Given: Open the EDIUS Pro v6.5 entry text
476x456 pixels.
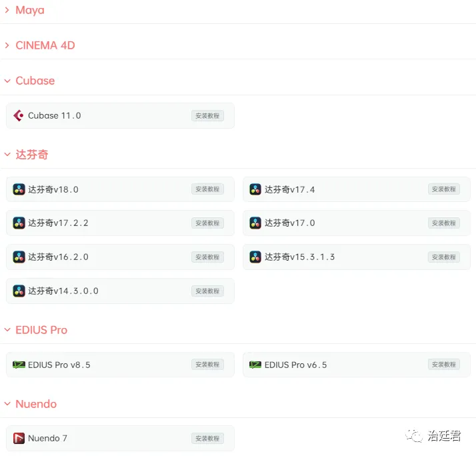Looking at the screenshot, I should coord(296,365).
